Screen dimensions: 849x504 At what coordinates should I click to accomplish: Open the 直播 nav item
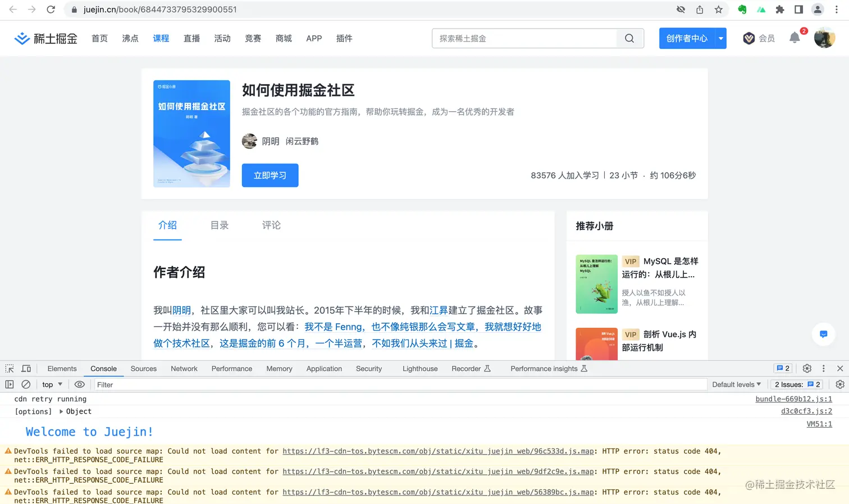point(191,38)
